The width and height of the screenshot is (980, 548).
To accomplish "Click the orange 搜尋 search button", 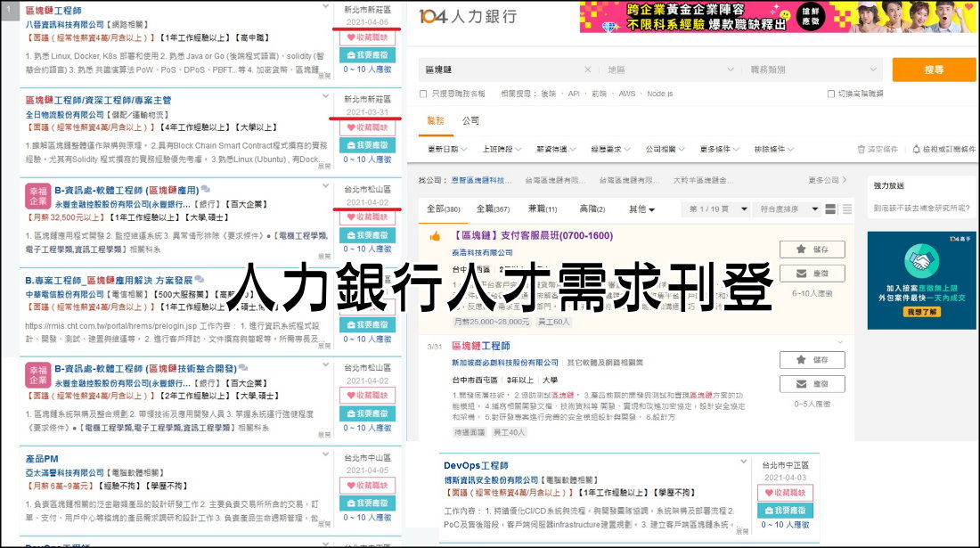I will pyautogui.click(x=934, y=70).
